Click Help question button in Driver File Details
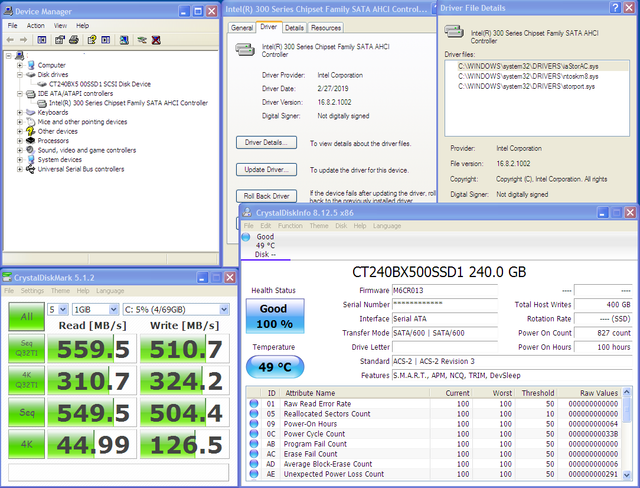 (x=616, y=7)
